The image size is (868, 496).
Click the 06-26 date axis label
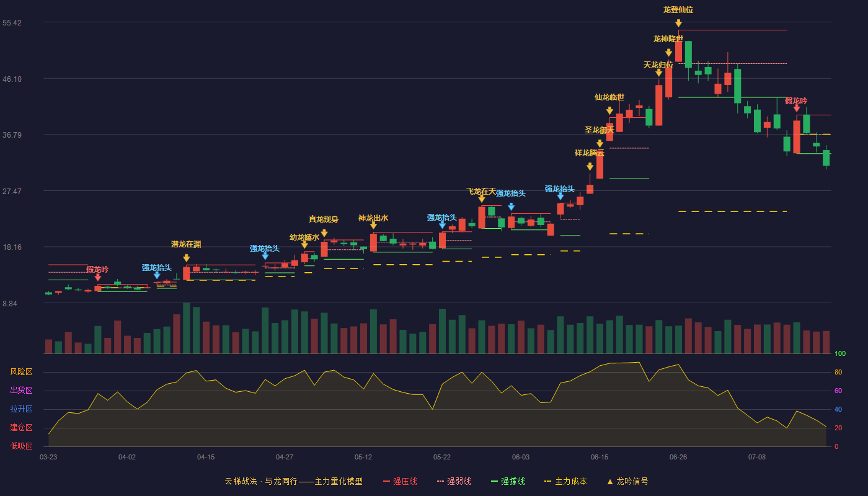click(x=678, y=457)
